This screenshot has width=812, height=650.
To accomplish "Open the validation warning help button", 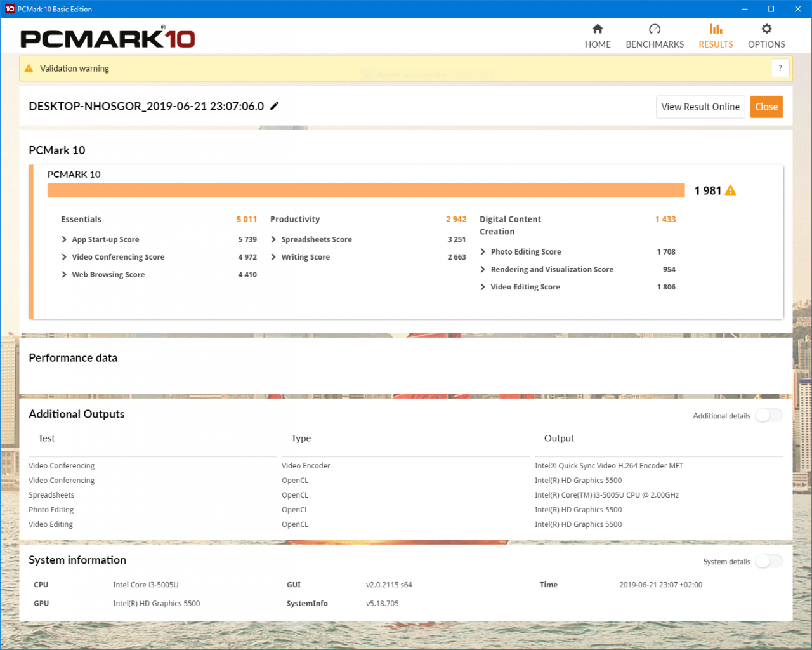I will (780, 68).
